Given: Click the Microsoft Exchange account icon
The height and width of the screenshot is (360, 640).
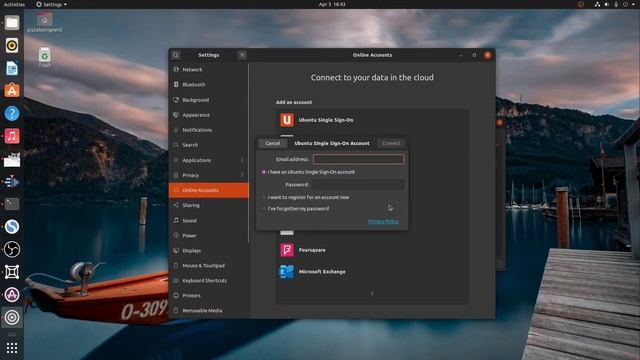Looking at the screenshot, I should [287, 271].
